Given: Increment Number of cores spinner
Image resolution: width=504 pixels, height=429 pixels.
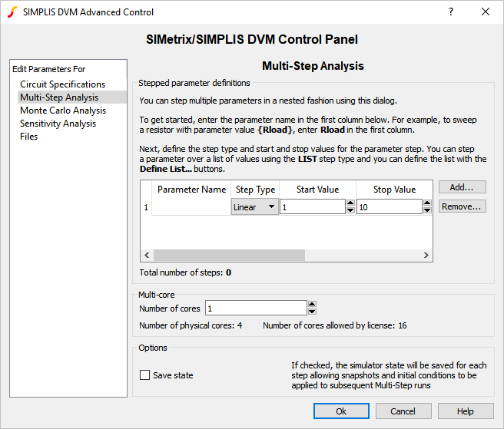Looking at the screenshot, I should pos(311,305).
